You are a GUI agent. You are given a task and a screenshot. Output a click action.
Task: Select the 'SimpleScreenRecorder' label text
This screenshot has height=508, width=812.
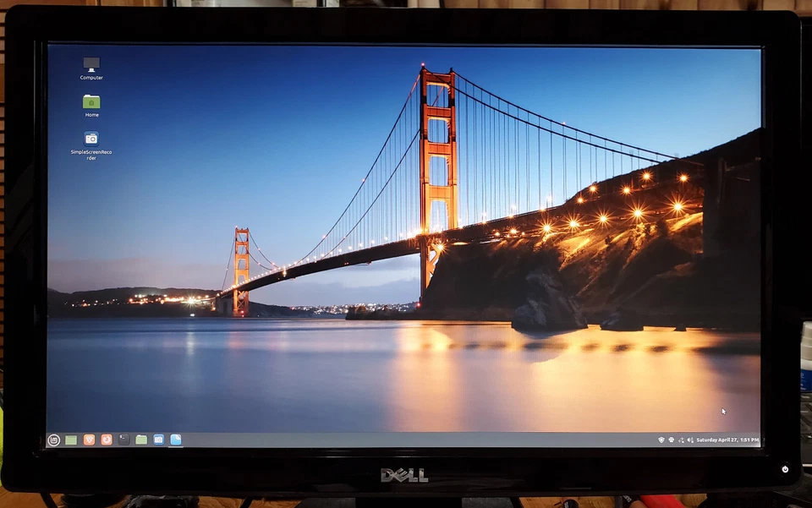[91, 155]
